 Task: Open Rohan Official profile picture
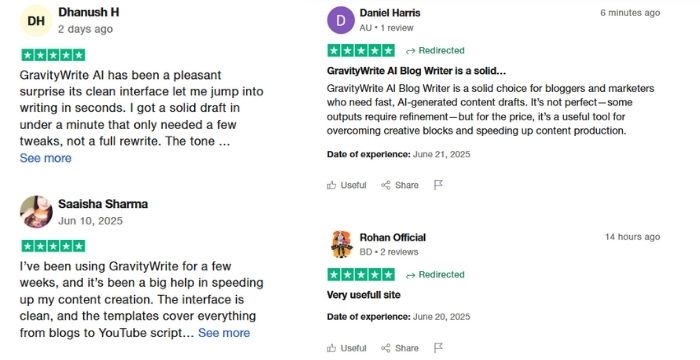[x=342, y=244]
